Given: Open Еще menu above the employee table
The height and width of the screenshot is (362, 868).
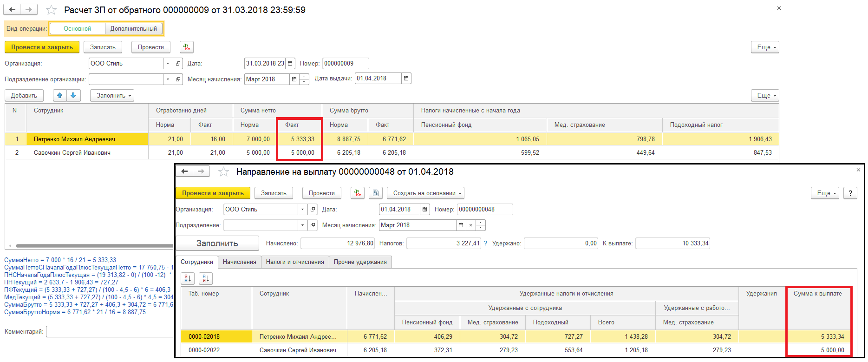Looking at the screenshot, I should point(765,95).
